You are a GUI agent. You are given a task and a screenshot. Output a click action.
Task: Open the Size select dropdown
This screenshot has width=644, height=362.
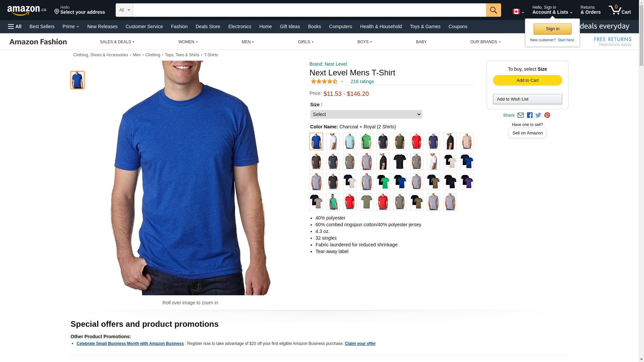(x=366, y=114)
